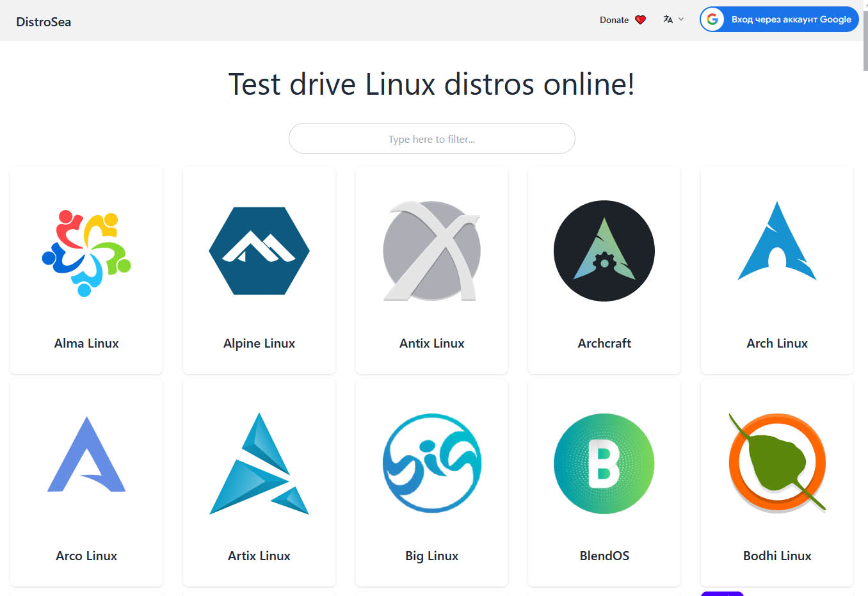Click the Arco Linux logo
This screenshot has height=596, width=868.
[86, 455]
